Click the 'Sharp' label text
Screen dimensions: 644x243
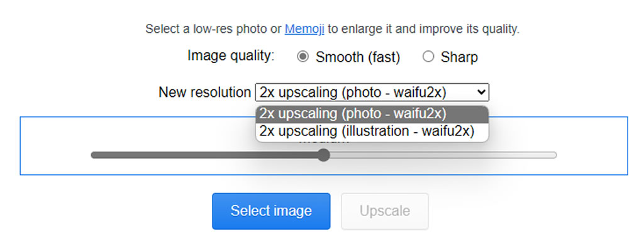[x=459, y=57]
